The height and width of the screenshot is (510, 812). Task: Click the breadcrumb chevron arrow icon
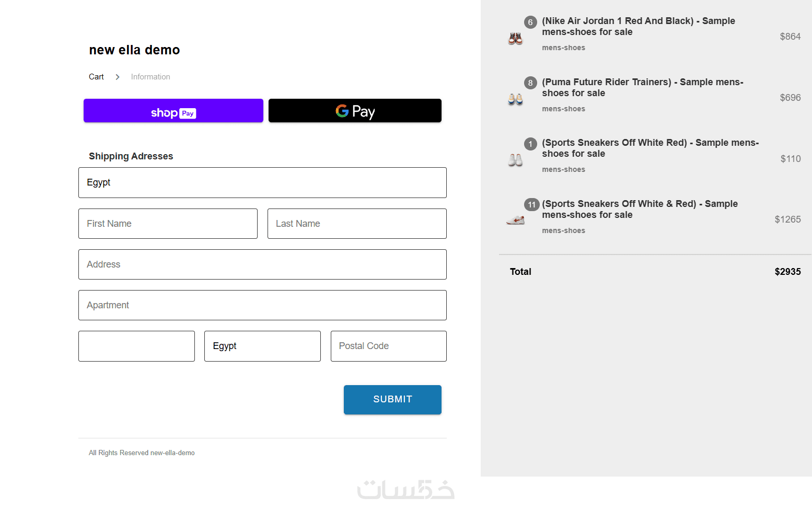tap(118, 77)
